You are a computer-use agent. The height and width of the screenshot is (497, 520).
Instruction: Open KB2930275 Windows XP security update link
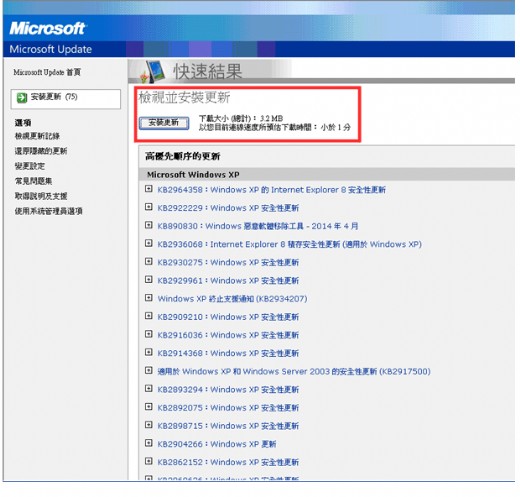pyautogui.click(x=228, y=262)
